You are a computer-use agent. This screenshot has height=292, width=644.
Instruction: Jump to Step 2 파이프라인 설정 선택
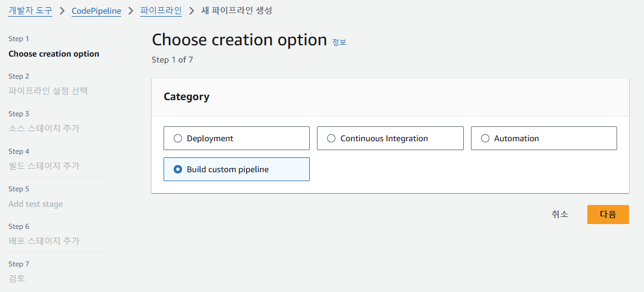coord(48,91)
